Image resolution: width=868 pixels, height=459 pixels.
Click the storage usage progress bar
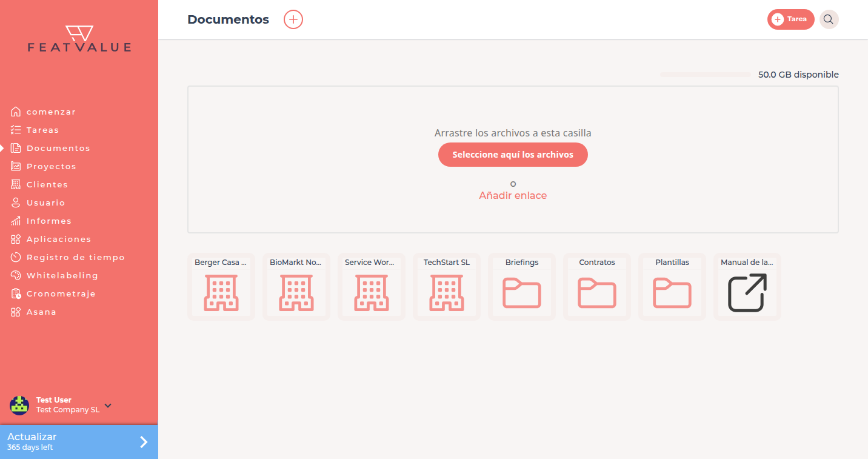point(706,75)
